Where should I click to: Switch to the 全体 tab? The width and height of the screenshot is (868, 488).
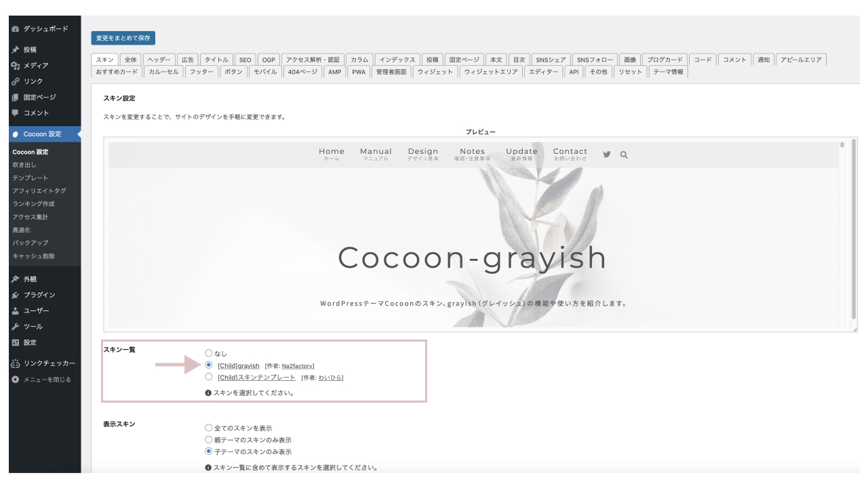coord(131,60)
